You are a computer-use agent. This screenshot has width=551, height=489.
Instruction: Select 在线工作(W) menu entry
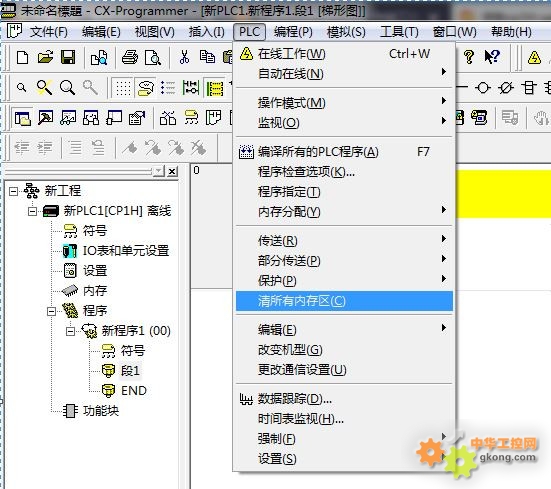click(x=344, y=54)
